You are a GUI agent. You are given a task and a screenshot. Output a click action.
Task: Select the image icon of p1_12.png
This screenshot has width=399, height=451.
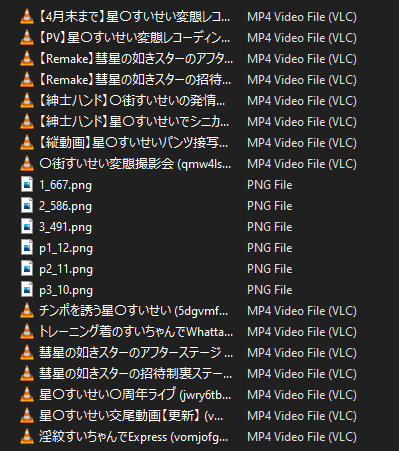coord(27,248)
